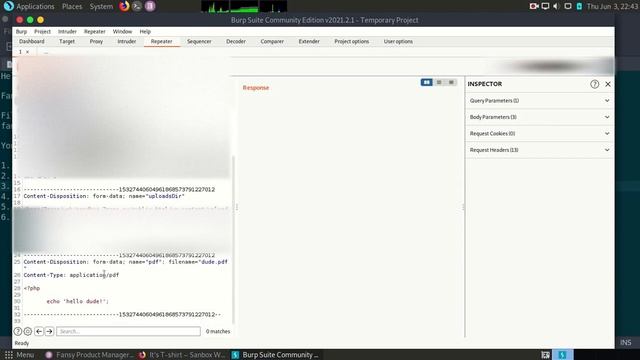Switch to the Target tab
Screen dimensions: 640x360
(67, 41)
